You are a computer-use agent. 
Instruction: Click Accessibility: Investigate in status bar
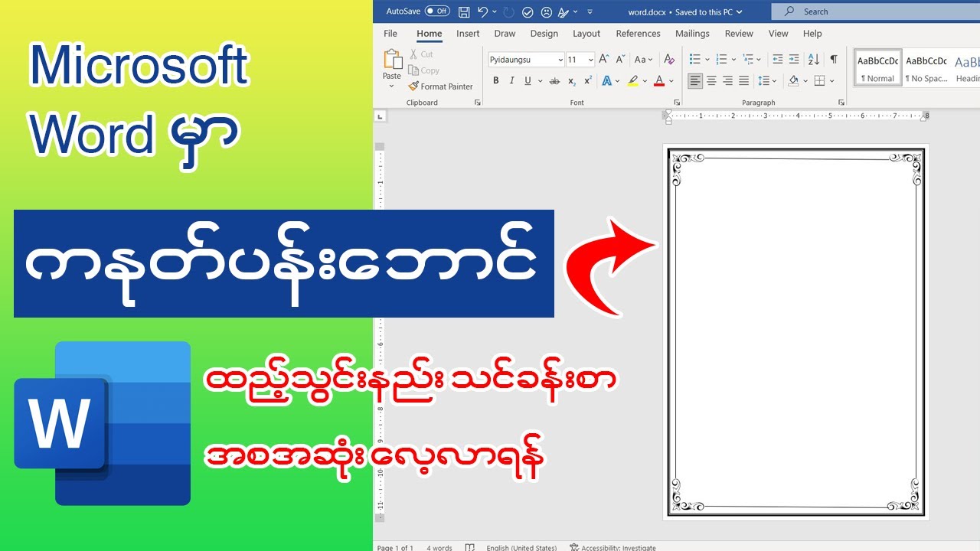612,547
